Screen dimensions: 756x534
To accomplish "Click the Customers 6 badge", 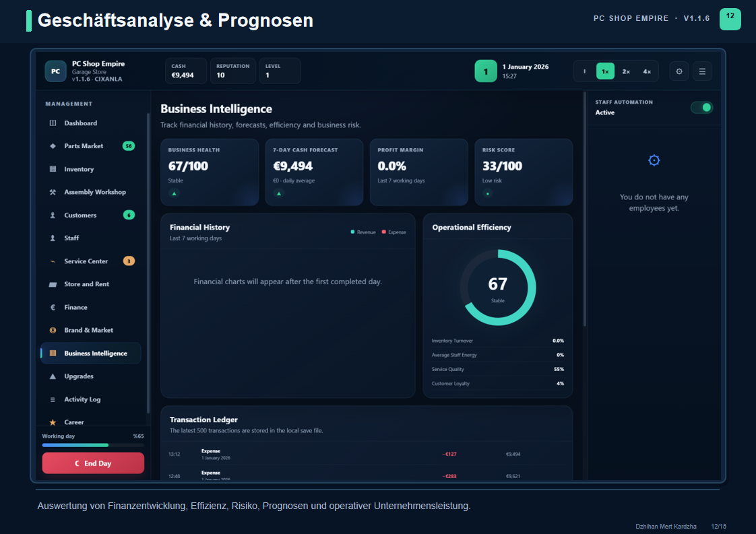I will point(129,215).
